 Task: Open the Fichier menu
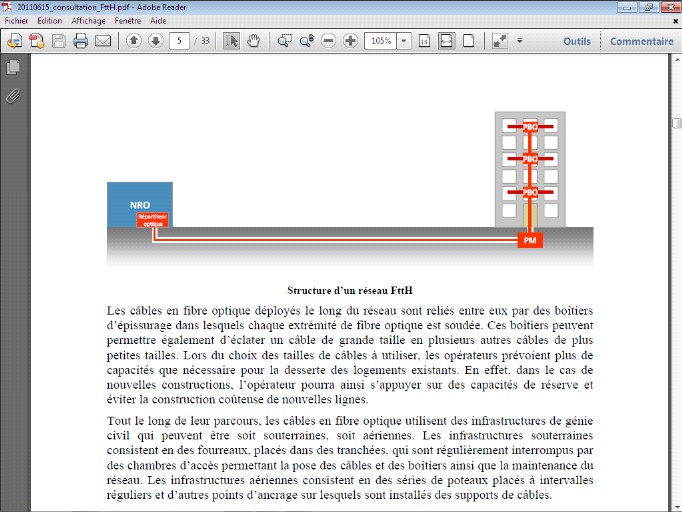(x=16, y=21)
